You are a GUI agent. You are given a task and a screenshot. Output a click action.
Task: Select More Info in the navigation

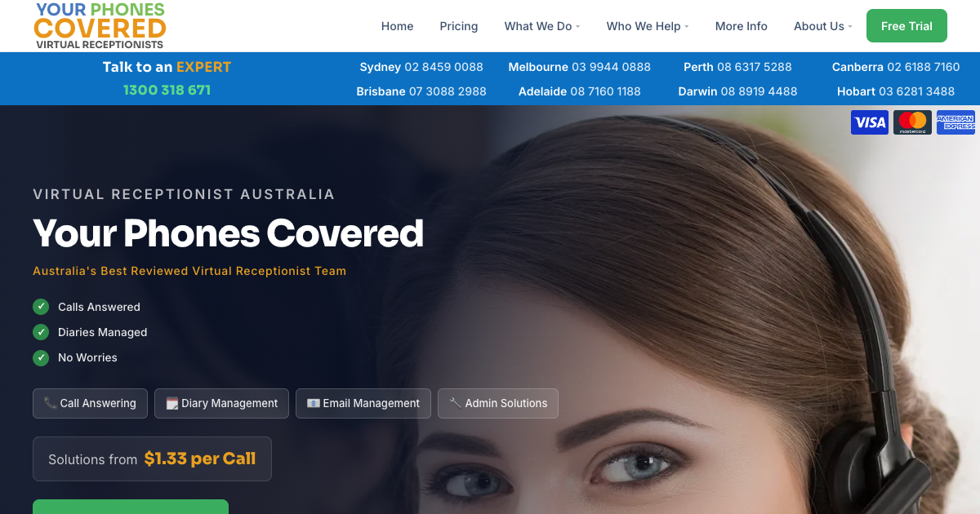tap(741, 25)
